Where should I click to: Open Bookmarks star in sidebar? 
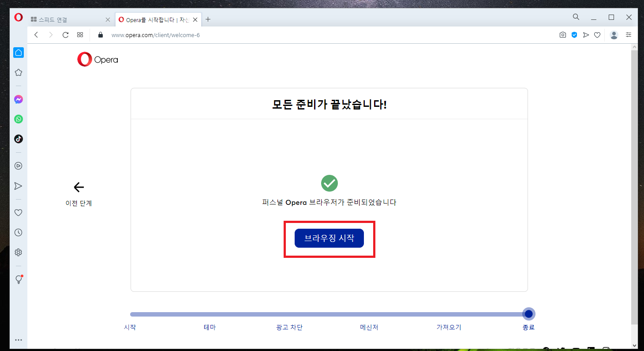[x=19, y=72]
